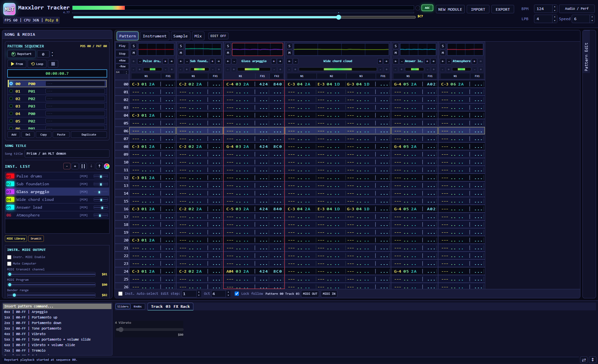Move Answer lead track left with arrow
Image resolution: width=598 pixels, height=364 pixels.
tap(396, 61)
